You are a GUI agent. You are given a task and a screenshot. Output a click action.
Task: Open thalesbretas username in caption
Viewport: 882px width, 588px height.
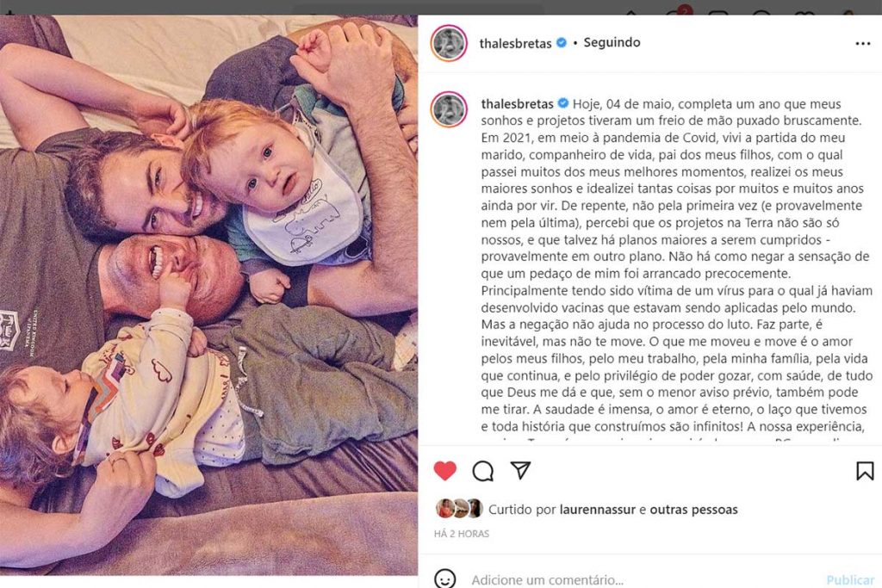tap(518, 104)
